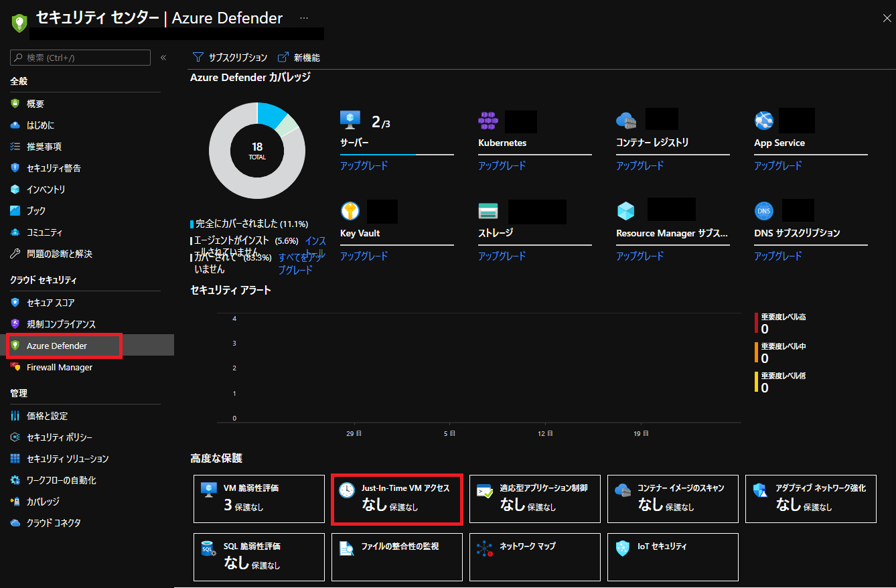Click the コミュニティ people icon

[x=15, y=232]
